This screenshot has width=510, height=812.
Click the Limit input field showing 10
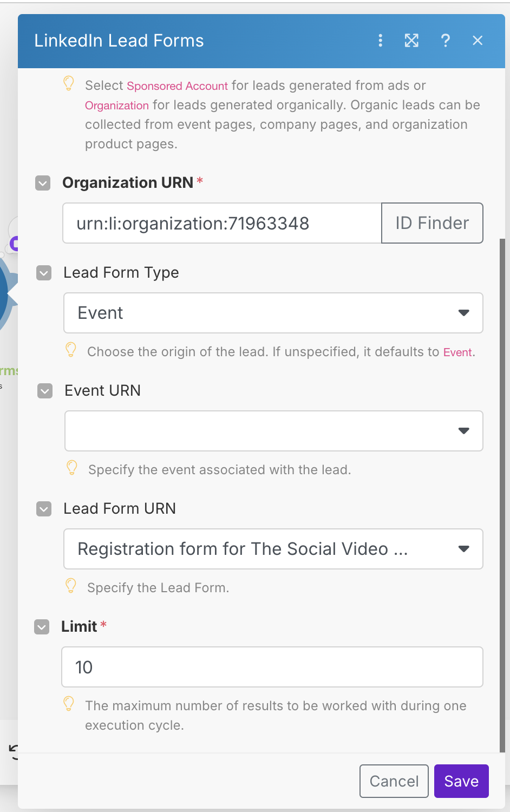coord(272,667)
